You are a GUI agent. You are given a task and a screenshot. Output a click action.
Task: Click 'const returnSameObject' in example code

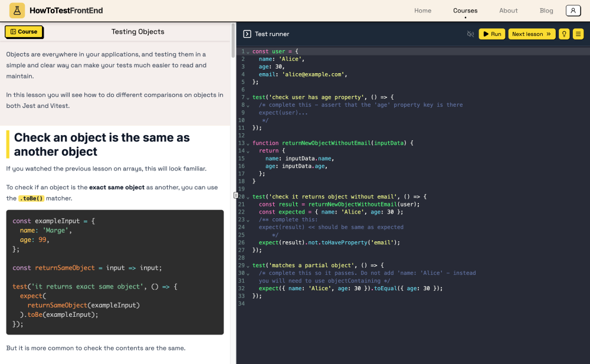point(54,268)
